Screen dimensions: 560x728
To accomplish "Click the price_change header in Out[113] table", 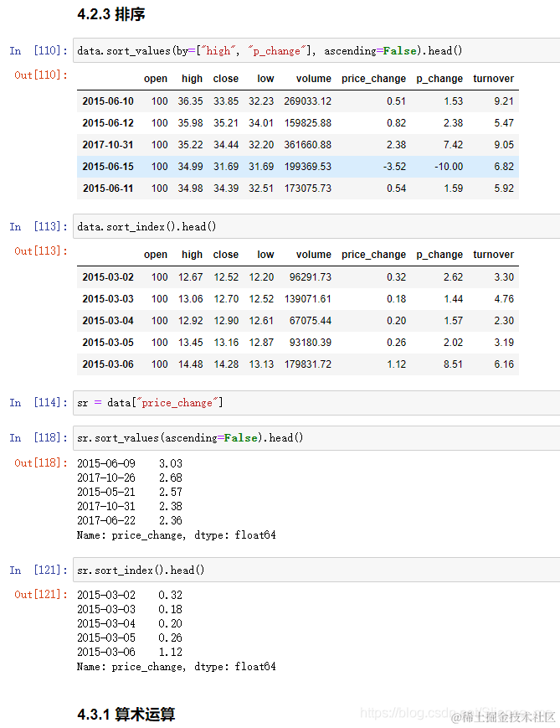I will point(373,255).
